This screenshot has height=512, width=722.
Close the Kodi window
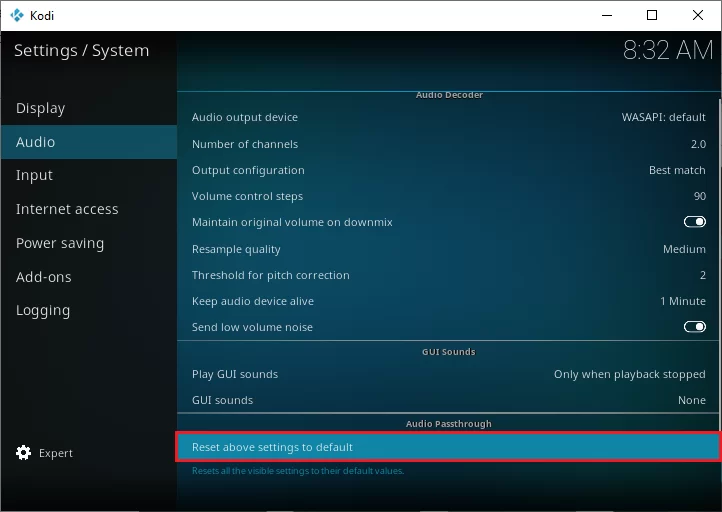click(698, 15)
